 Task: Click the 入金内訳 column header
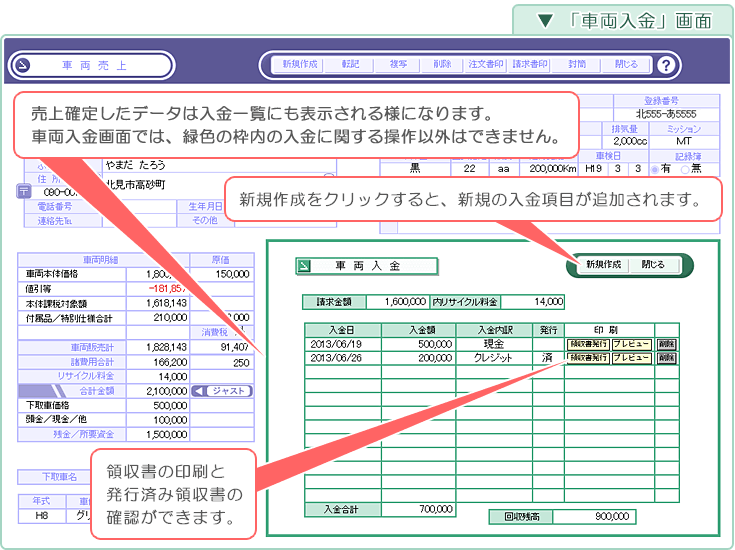[494, 330]
